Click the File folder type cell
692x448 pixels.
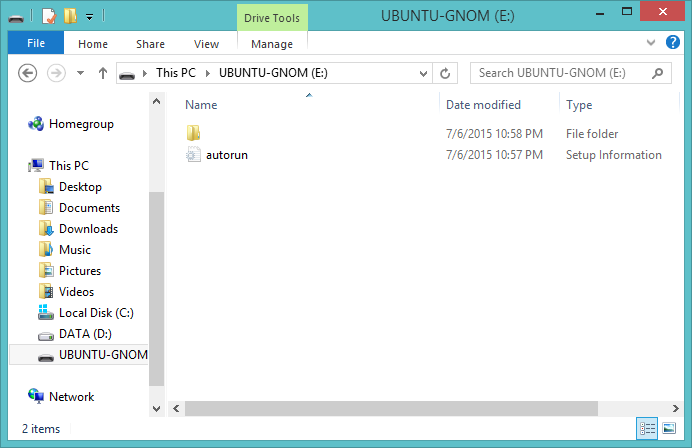592,134
